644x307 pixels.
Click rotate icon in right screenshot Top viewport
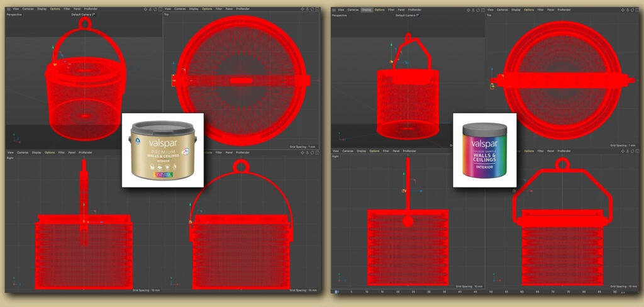coord(633,10)
